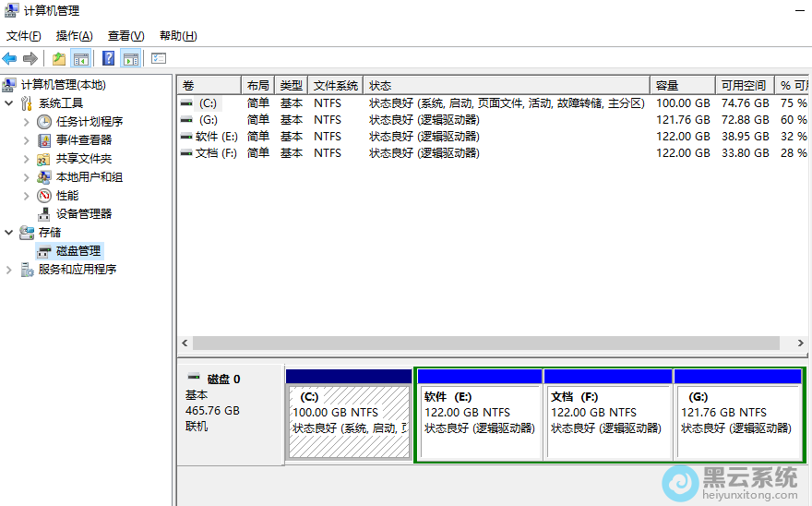Select the 设备管理器 icon in tree
Image resolution: width=812 pixels, height=506 pixels.
[44, 214]
